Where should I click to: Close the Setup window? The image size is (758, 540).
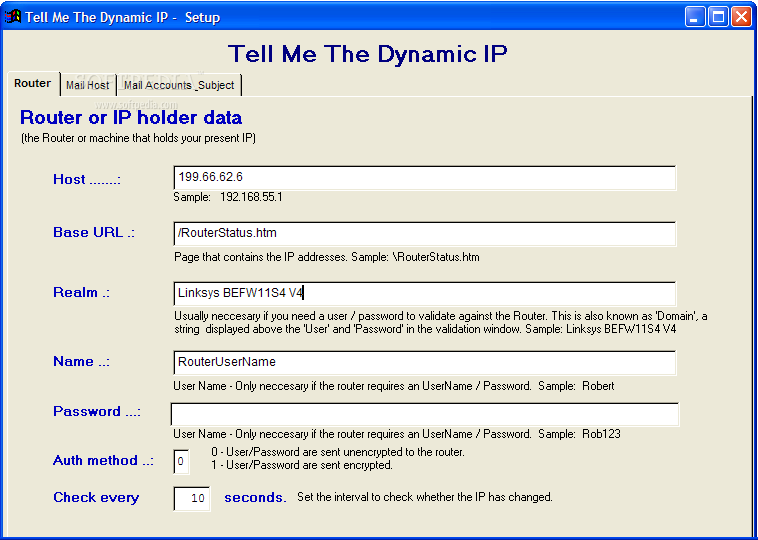pos(741,17)
